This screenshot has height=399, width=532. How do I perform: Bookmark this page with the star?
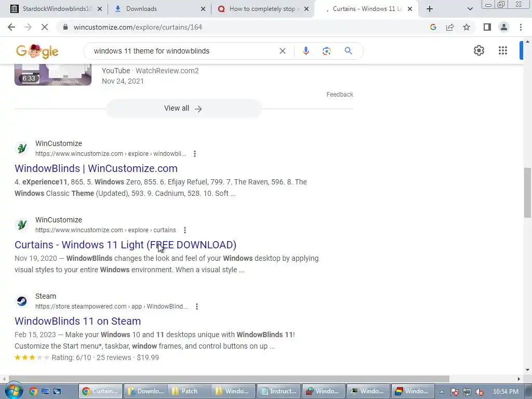click(467, 27)
